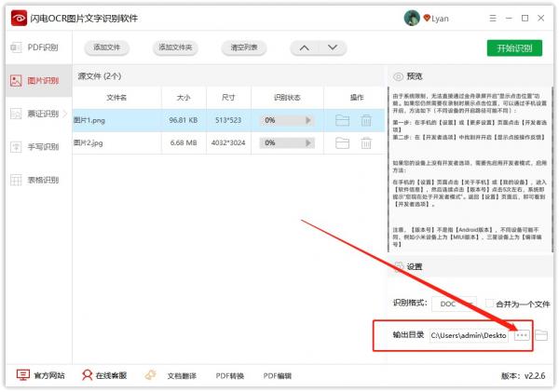Delete 图片2.jpg with trash icon
Image resolution: width=559 pixels, height=392 pixels.
pos(366,142)
